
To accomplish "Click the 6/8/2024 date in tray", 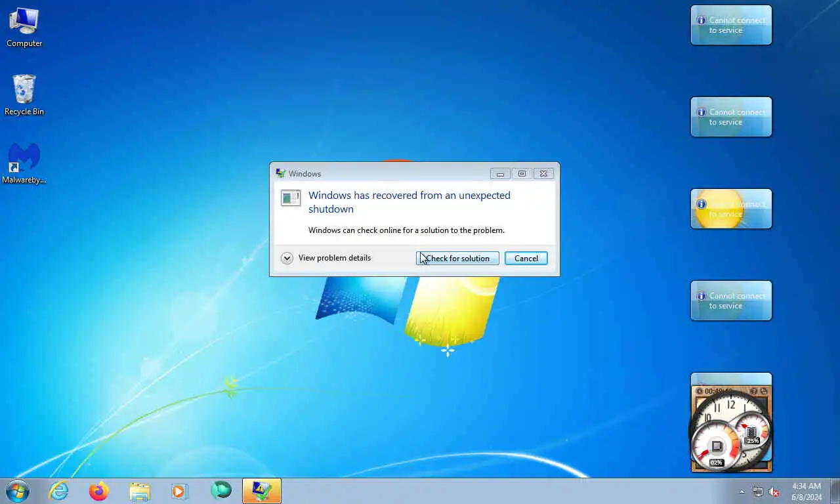I will [x=807, y=497].
